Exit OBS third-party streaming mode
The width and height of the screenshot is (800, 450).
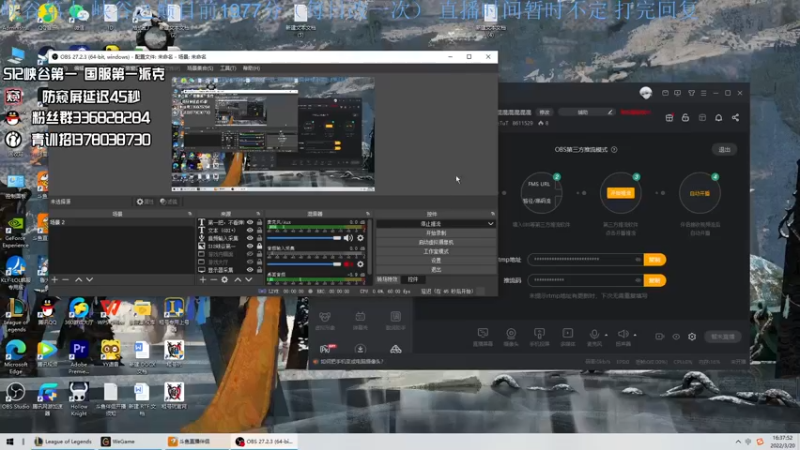coord(724,149)
